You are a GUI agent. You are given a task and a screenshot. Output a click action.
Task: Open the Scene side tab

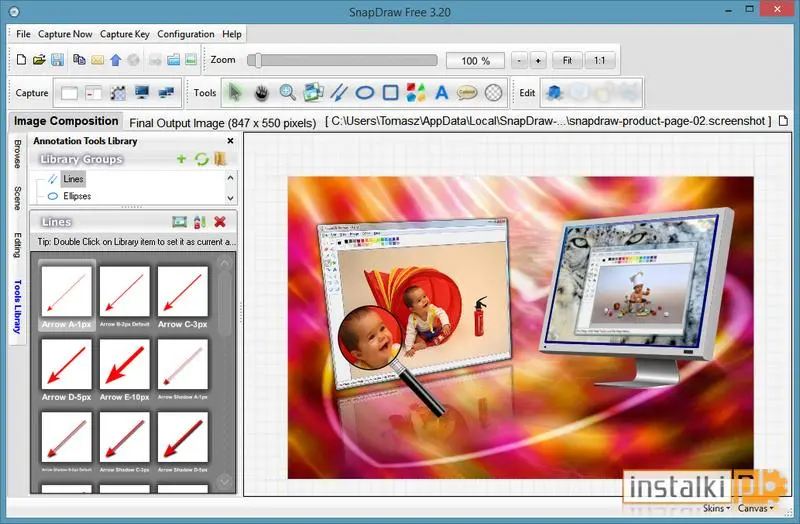17,198
